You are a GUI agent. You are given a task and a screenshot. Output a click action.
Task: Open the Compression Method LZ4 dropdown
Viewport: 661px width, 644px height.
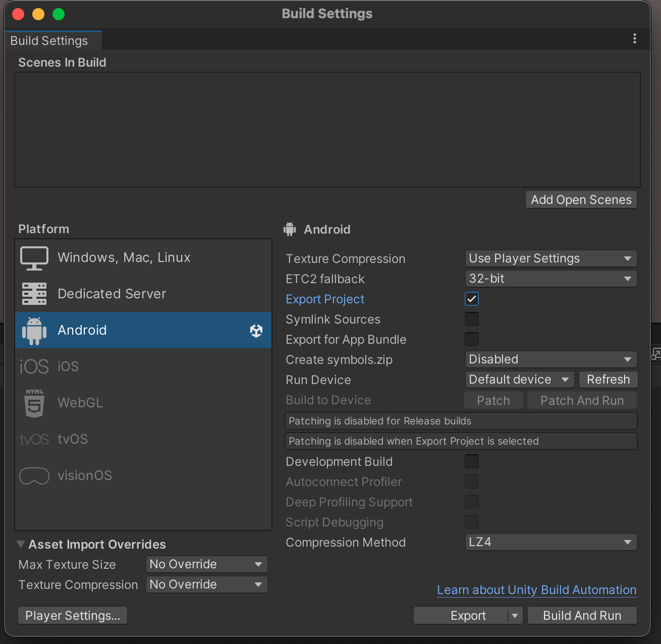click(550, 543)
